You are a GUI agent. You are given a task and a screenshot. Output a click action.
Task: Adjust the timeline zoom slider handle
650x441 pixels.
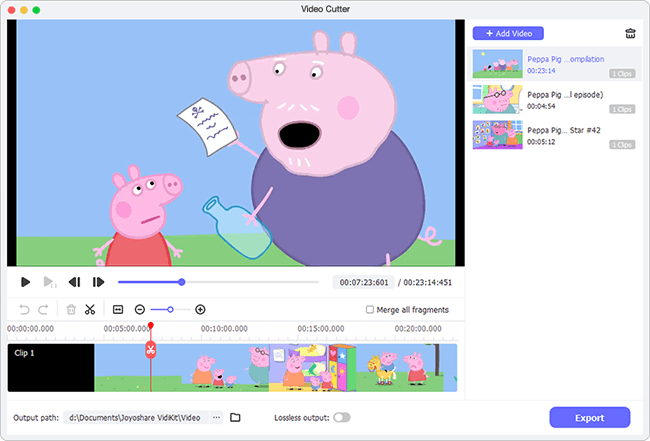[x=170, y=310]
